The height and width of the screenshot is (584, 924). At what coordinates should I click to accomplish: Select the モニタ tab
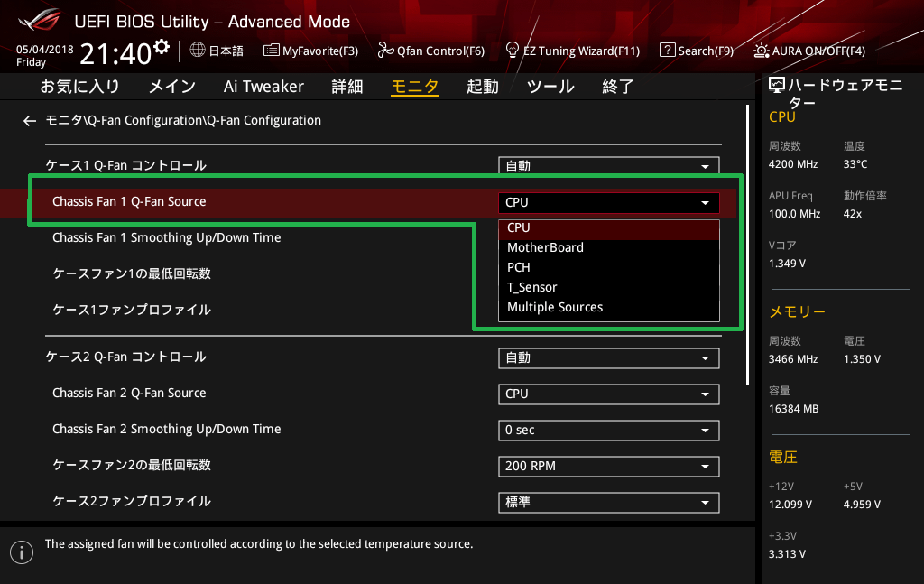415,87
